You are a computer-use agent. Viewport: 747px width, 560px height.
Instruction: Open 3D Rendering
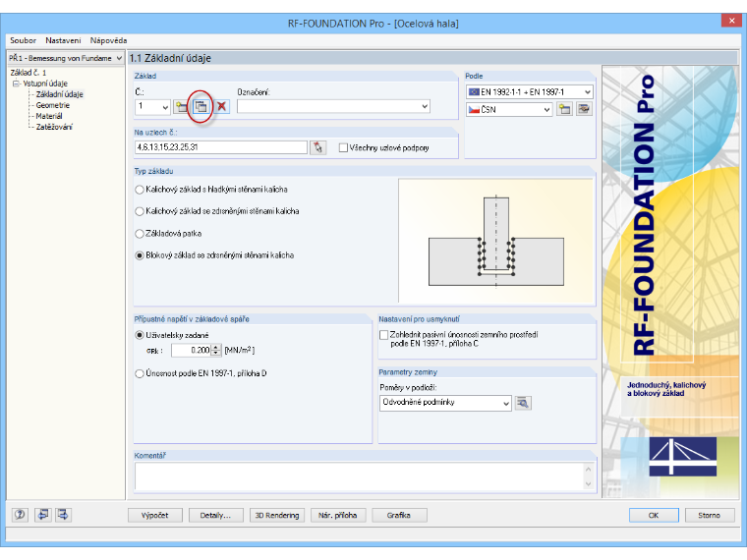[277, 515]
